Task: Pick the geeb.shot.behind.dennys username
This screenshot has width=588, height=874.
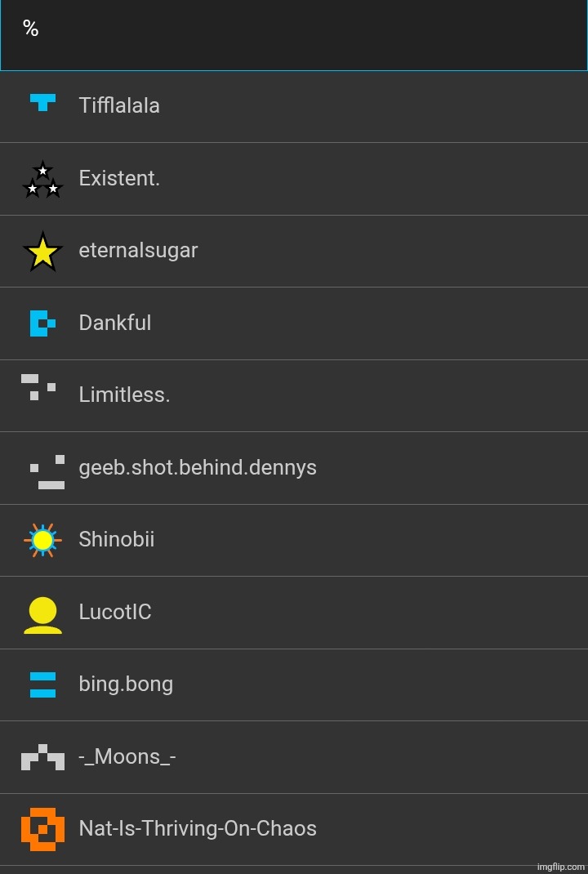Action: pyautogui.click(x=198, y=468)
